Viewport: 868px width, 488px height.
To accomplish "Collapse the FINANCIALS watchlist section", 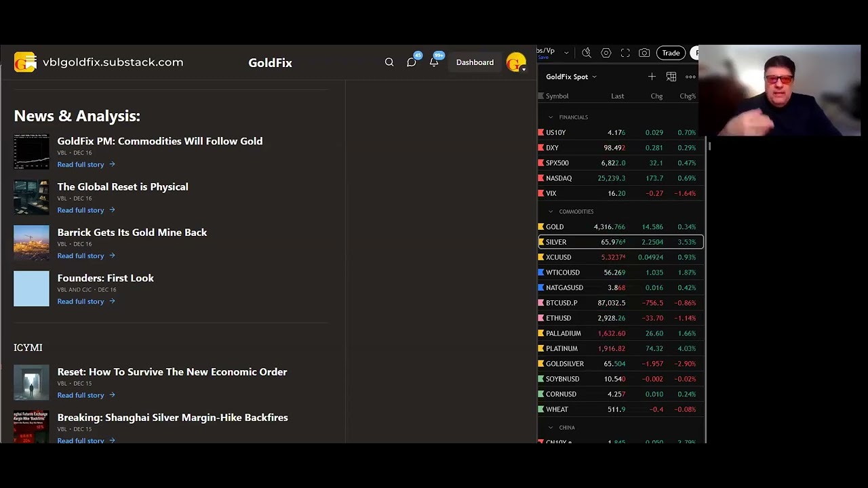I will point(551,117).
